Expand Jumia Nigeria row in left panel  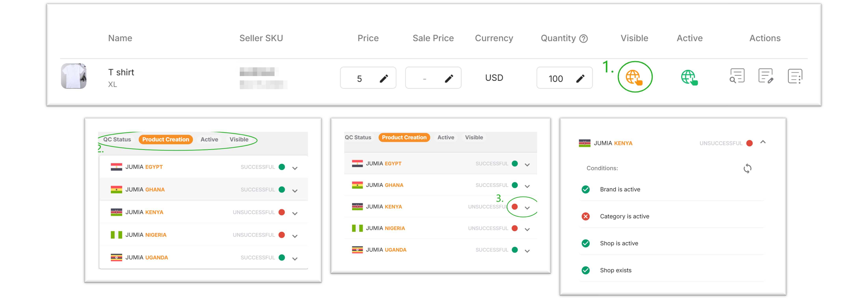pos(295,236)
